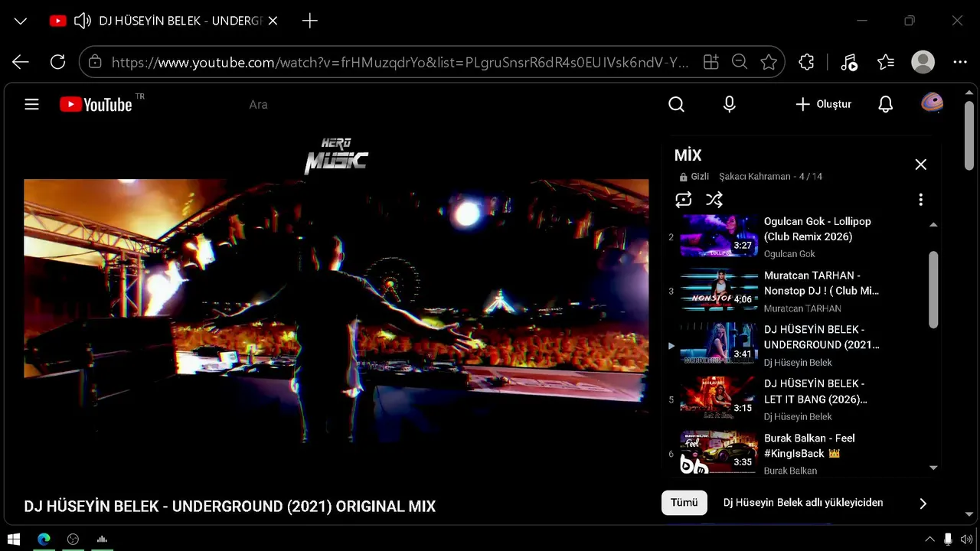
Task: Open the playlist more options menu
Action: click(921, 200)
